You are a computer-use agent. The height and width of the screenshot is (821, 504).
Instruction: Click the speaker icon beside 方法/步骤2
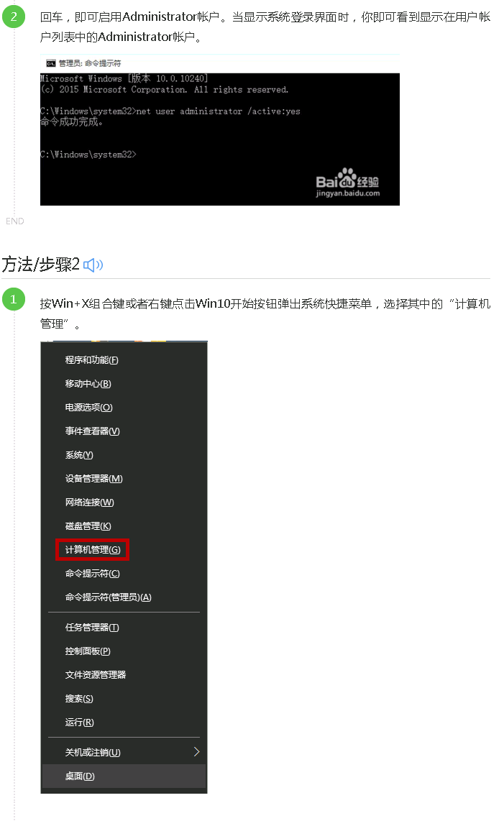pyautogui.click(x=93, y=265)
